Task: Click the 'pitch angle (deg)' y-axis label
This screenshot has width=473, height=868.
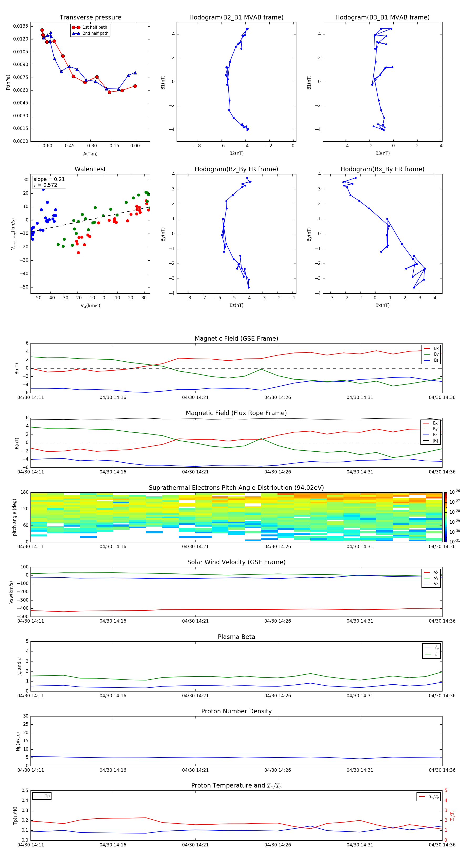Action: (14, 517)
